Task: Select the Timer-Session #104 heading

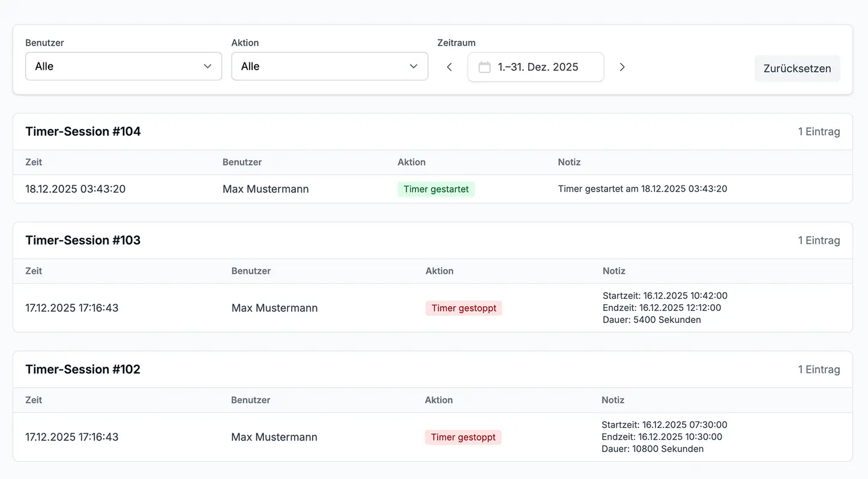Action: (83, 131)
